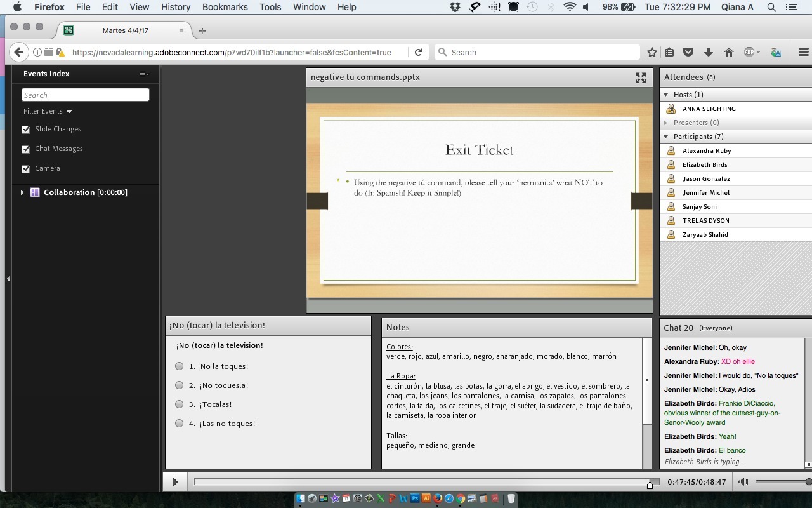Open the Bookmarks menu in the menu bar
The height and width of the screenshot is (508, 812).
(225, 7)
